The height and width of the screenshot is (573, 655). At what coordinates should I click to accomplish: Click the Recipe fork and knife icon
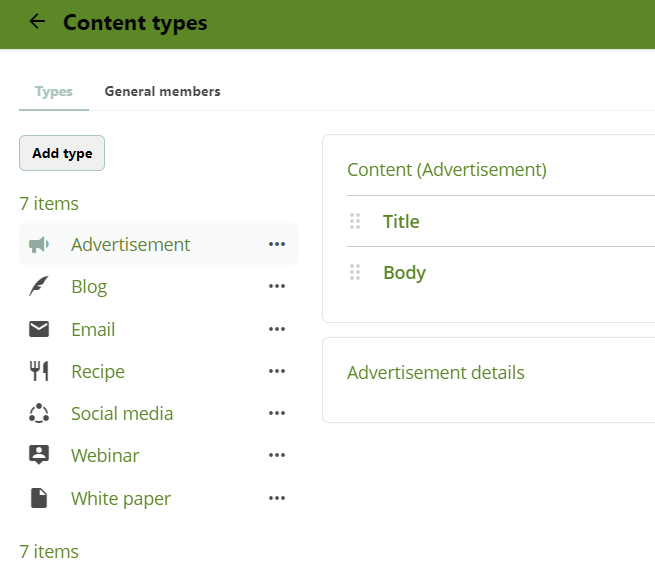[x=39, y=372]
